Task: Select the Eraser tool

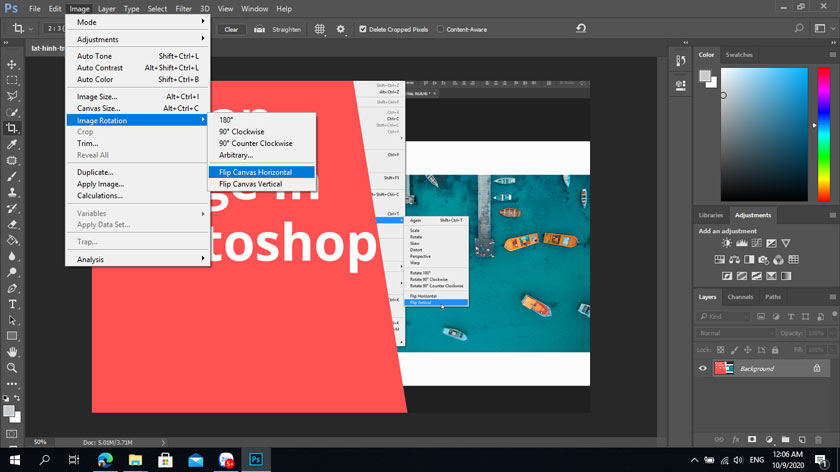Action: coord(12,224)
